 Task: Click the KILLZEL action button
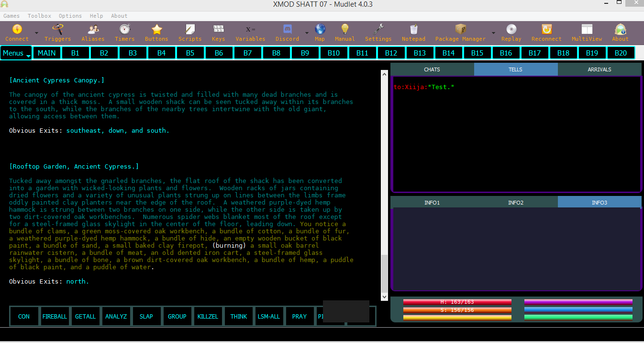pos(208,316)
